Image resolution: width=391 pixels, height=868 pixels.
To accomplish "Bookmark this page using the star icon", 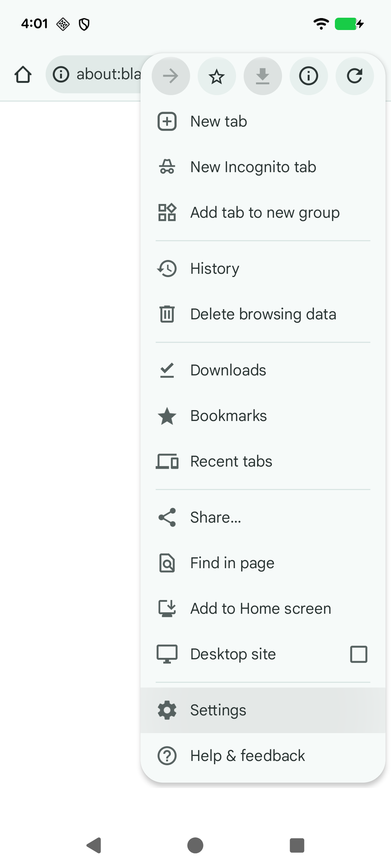I will coord(216,76).
